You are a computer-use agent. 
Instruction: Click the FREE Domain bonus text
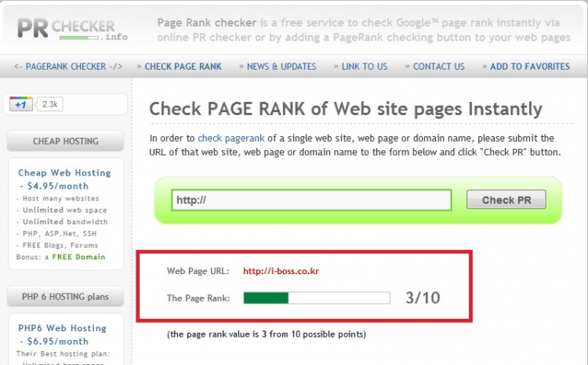point(78,257)
